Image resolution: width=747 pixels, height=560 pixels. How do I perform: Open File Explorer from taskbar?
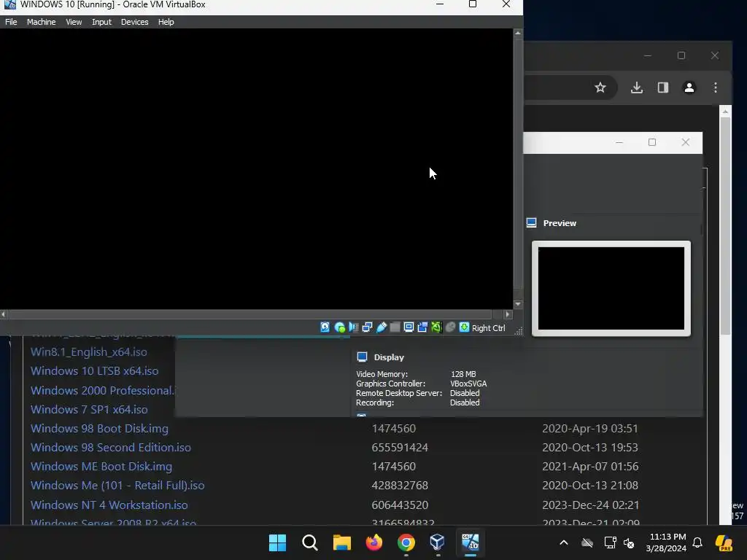341,542
